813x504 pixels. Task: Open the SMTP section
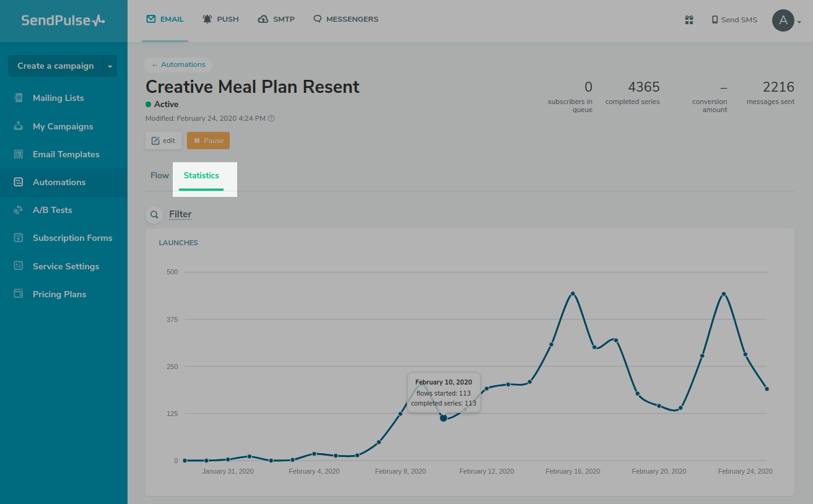point(276,19)
